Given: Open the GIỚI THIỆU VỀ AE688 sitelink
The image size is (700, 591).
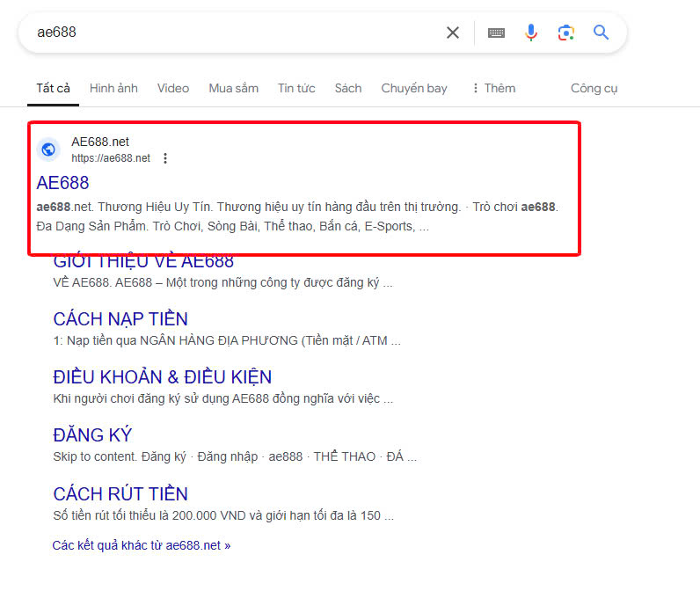Looking at the screenshot, I should point(143,261).
